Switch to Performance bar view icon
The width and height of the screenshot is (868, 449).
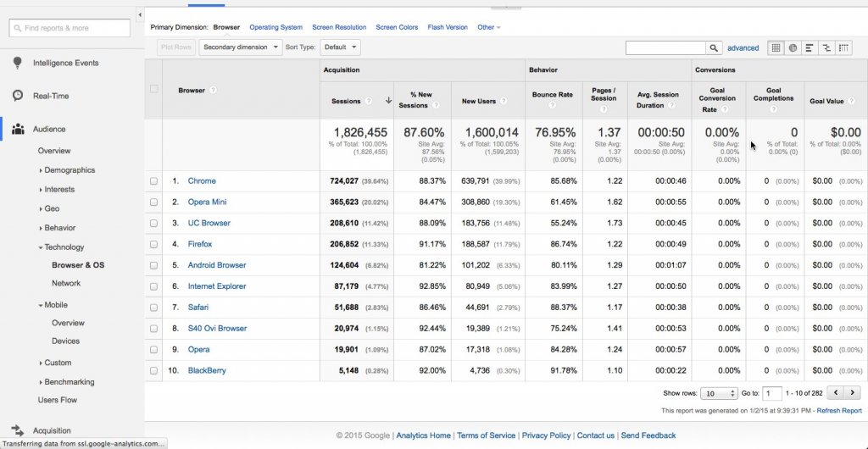[810, 48]
